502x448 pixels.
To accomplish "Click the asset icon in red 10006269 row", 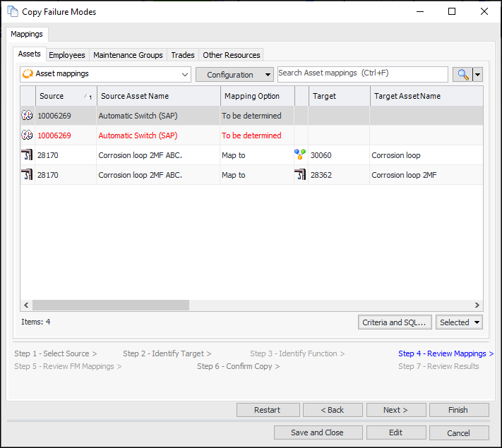I will 28,135.
